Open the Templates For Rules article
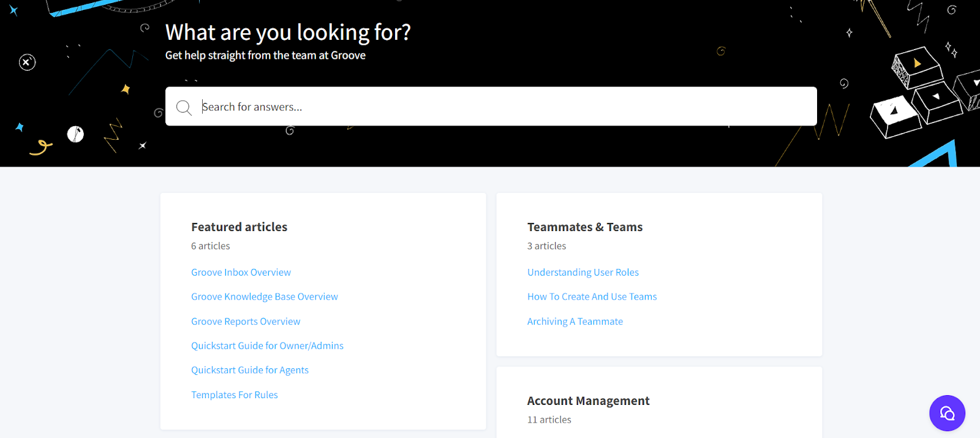The height and width of the screenshot is (438, 980). point(234,395)
